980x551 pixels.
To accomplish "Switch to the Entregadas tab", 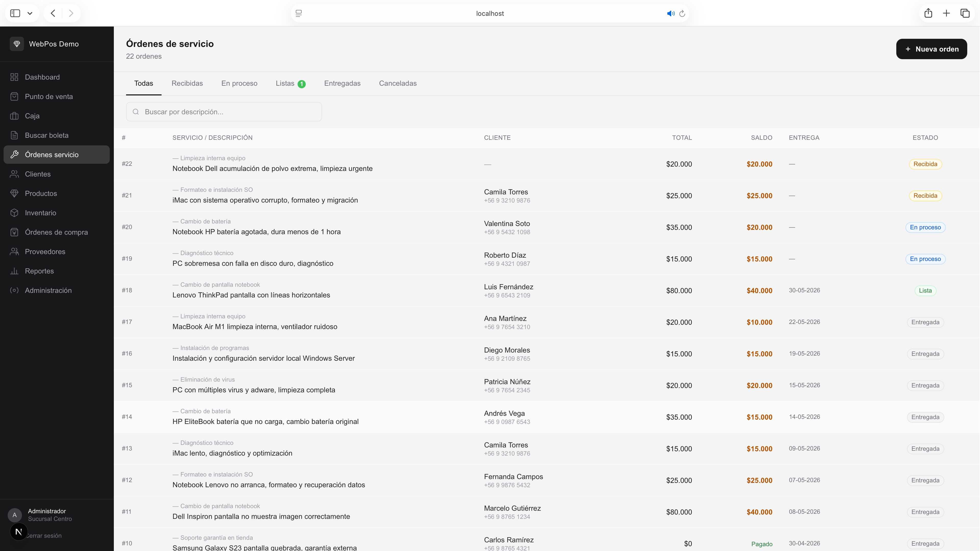I will [x=342, y=83].
